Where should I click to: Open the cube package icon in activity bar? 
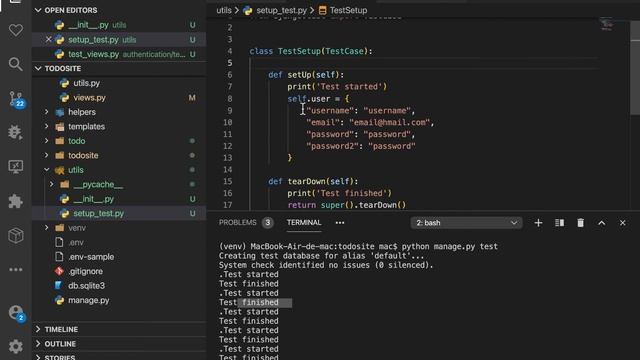tap(16, 235)
